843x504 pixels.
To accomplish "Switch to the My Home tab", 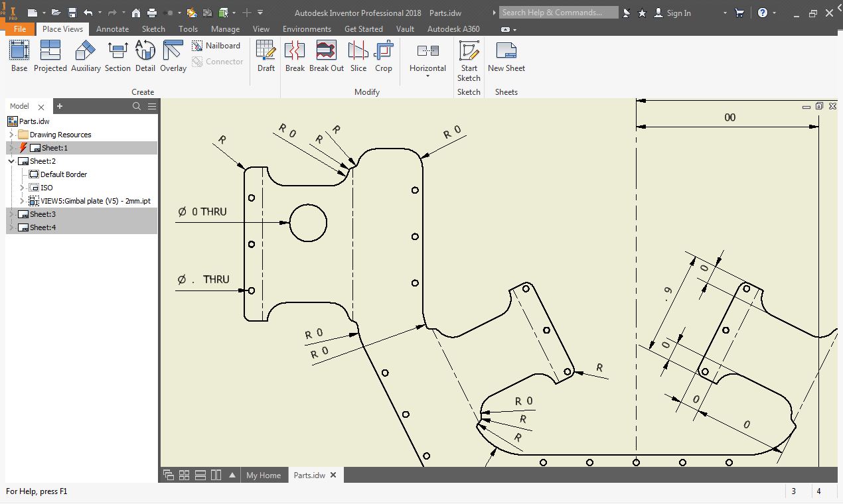I will pyautogui.click(x=264, y=475).
